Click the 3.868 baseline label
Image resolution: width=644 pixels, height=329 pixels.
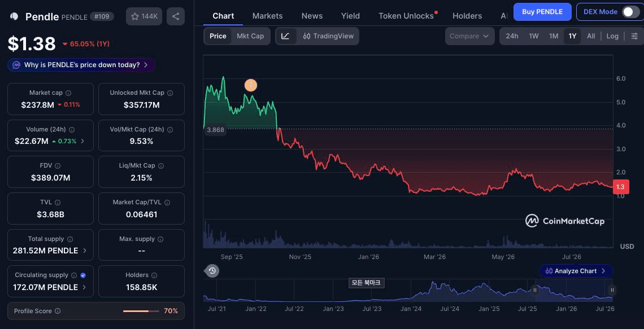tap(215, 130)
